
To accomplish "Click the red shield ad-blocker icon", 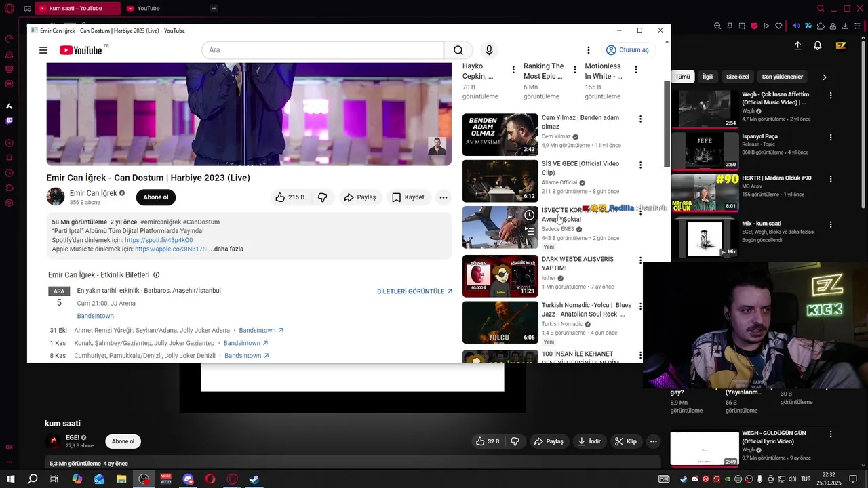I will [x=754, y=26].
